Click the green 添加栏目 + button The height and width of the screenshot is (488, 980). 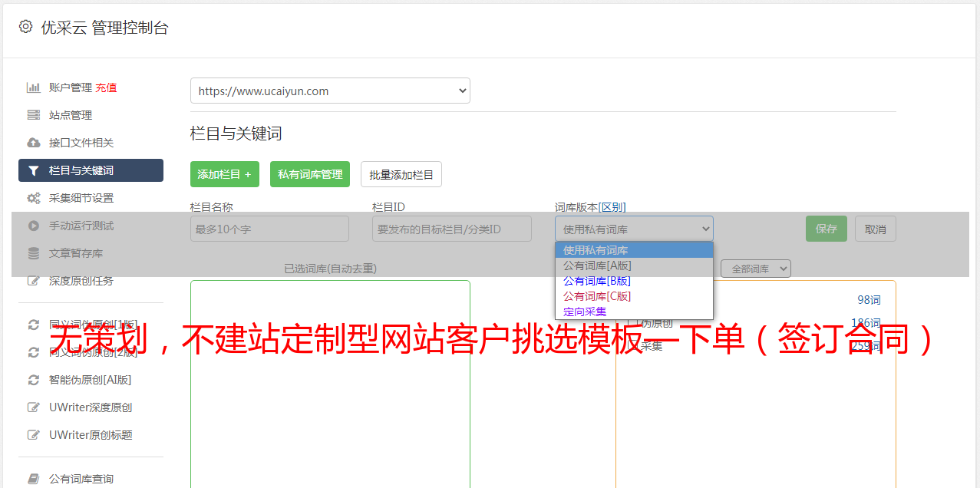coord(225,174)
